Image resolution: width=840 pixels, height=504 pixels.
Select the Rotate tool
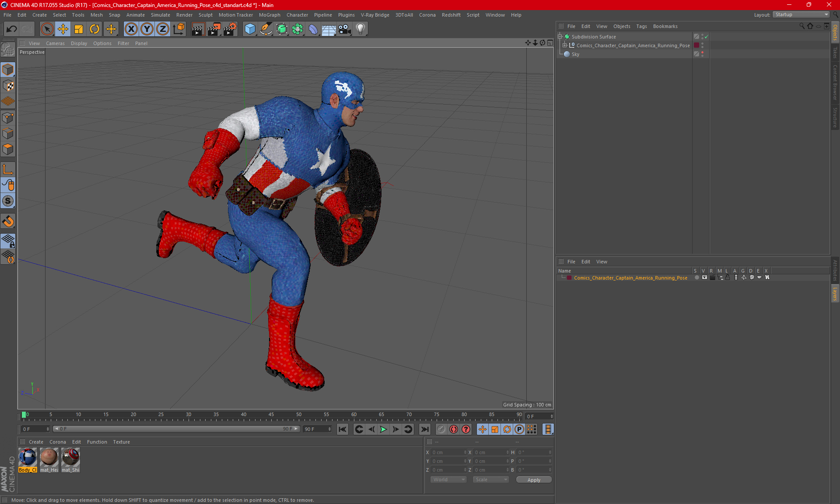tap(94, 29)
